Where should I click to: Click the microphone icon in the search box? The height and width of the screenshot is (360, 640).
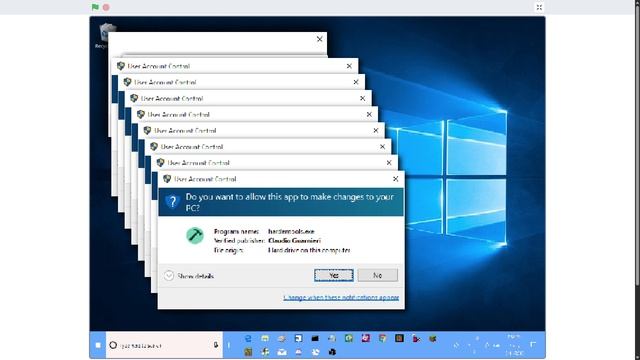pos(216,345)
